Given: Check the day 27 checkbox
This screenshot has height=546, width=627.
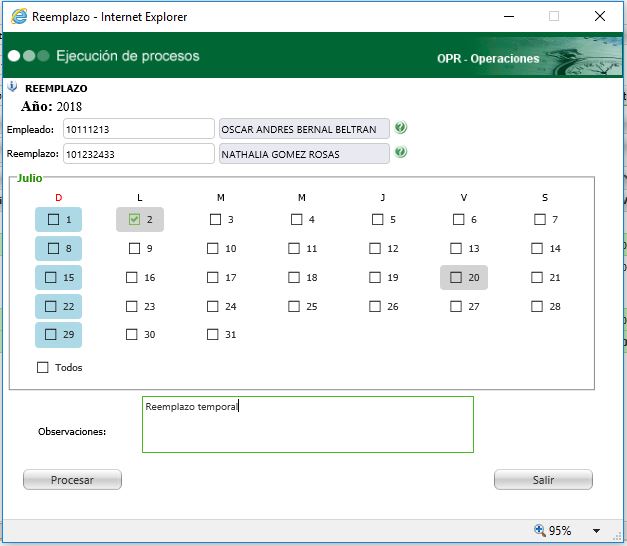Looking at the screenshot, I should (x=456, y=306).
